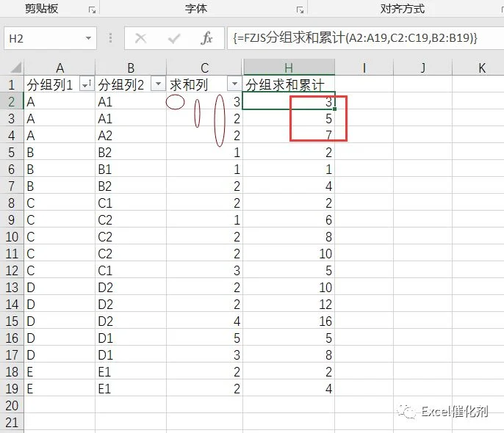Click into the formula bar text
This screenshot has height=433, width=504.
click(355, 38)
